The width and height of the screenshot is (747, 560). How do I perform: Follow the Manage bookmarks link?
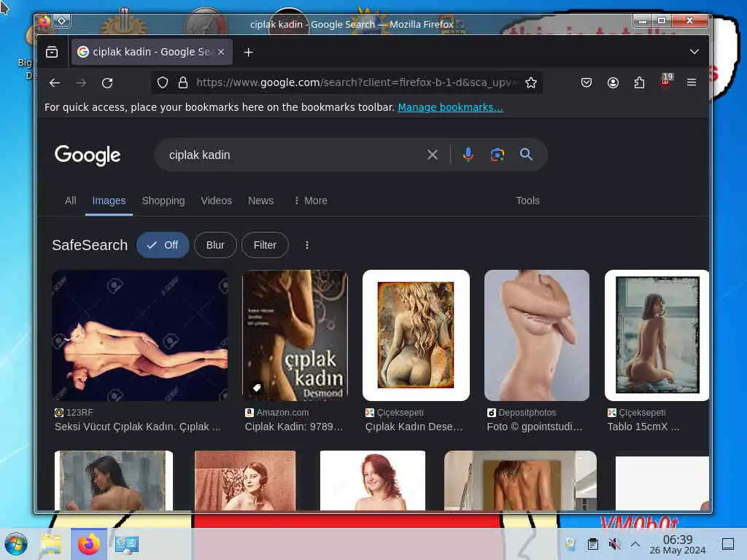click(450, 107)
